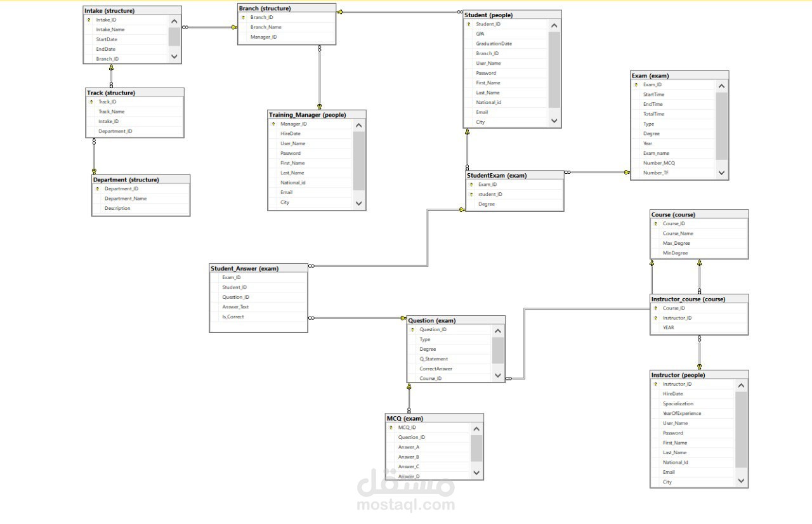Click the key icon for Course_ID in Course
This screenshot has height=524, width=812.
655,223
